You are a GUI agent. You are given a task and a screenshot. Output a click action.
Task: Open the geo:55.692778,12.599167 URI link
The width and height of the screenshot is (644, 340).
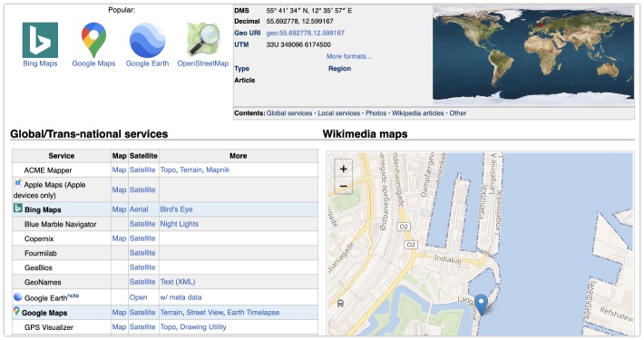[x=305, y=33]
